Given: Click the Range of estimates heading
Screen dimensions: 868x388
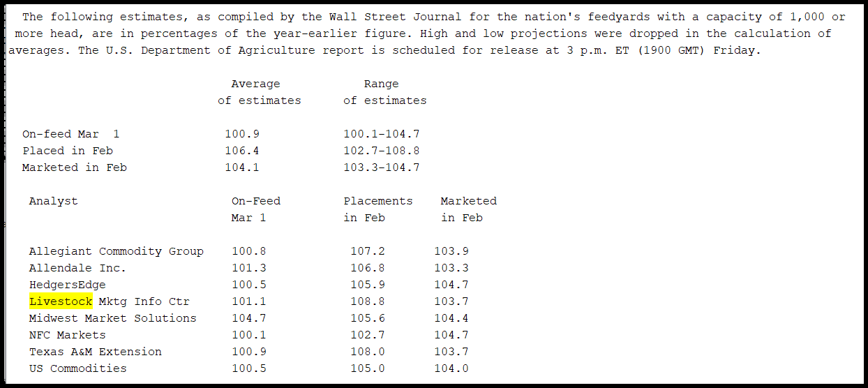Looking at the screenshot, I should tap(385, 92).
